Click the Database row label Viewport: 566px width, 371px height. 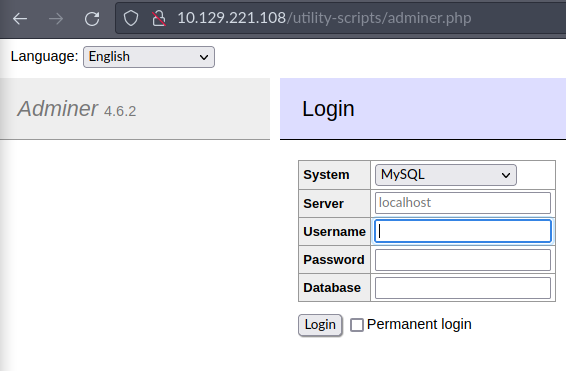(x=332, y=288)
